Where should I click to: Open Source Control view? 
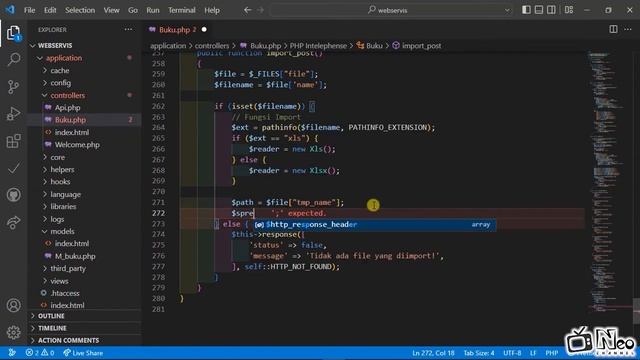(x=13, y=87)
